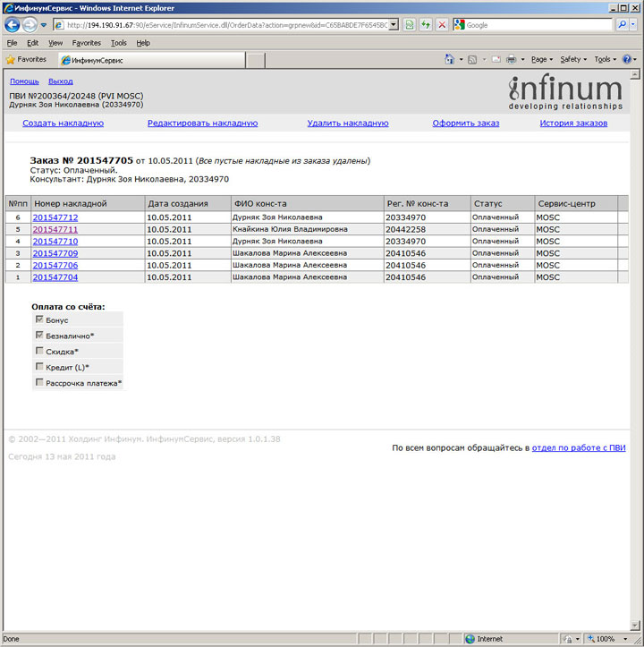Image resolution: width=644 pixels, height=647 pixels.
Task: Click the Internet zone globe icon
Action: point(470,639)
